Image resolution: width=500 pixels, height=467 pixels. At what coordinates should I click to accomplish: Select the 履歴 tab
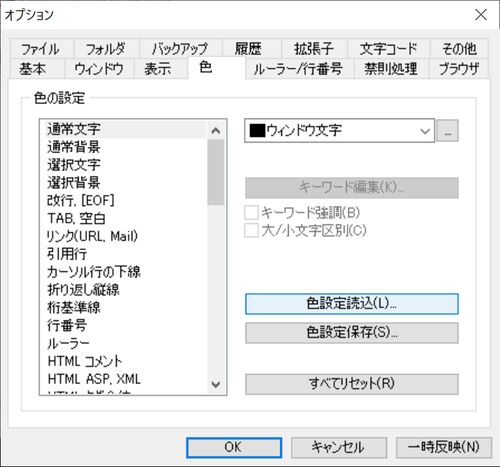point(252,49)
